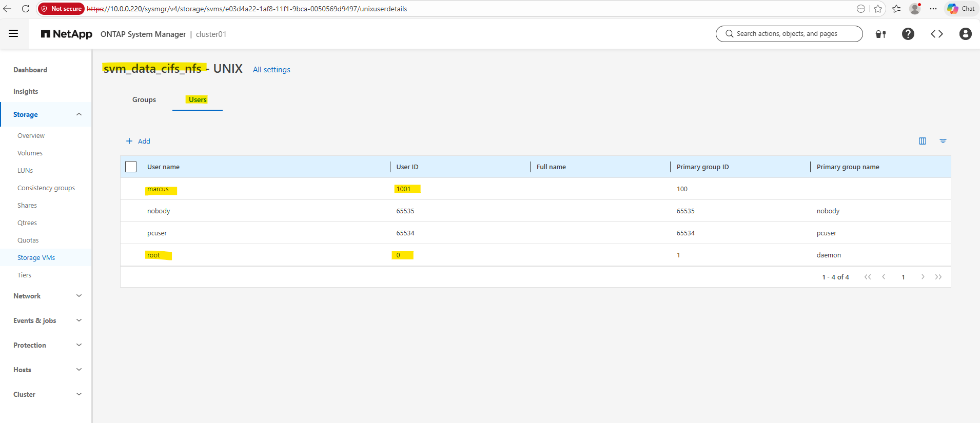Expand the Protection sidebar section
980x423 pixels.
click(x=79, y=345)
